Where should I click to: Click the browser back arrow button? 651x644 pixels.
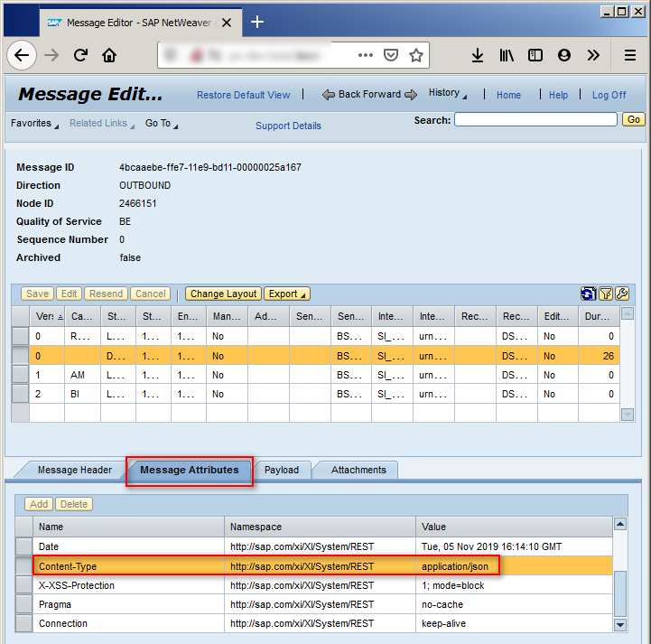[22, 55]
